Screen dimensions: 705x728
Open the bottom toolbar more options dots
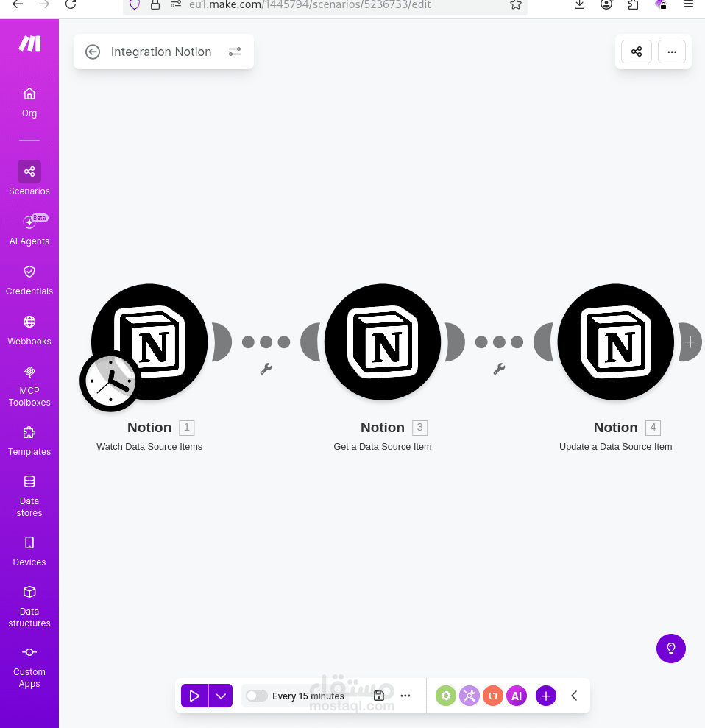[405, 696]
